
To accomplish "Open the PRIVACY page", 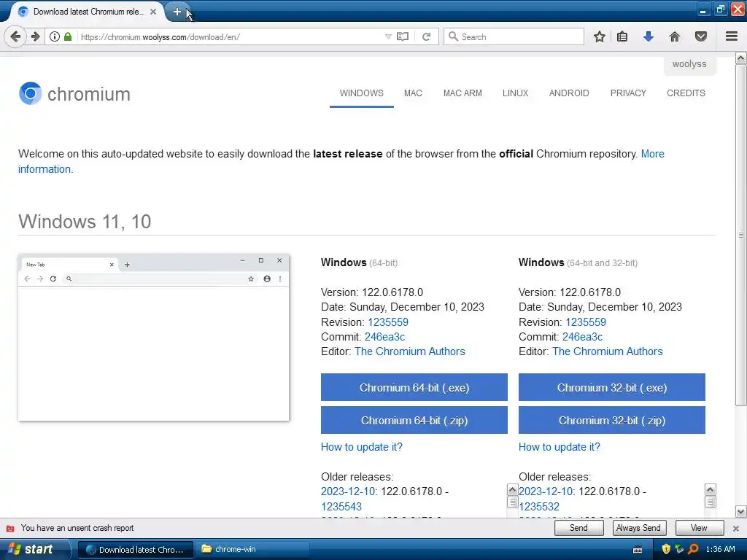I will (x=628, y=93).
